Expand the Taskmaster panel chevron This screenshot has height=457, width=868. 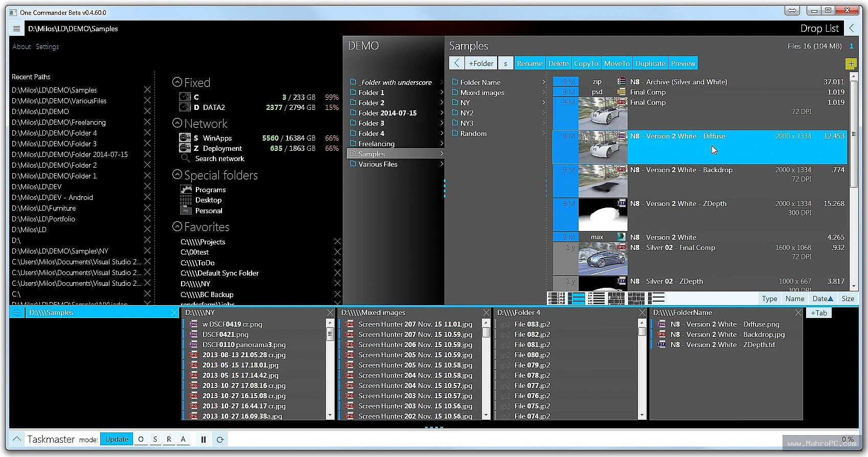tap(17, 439)
